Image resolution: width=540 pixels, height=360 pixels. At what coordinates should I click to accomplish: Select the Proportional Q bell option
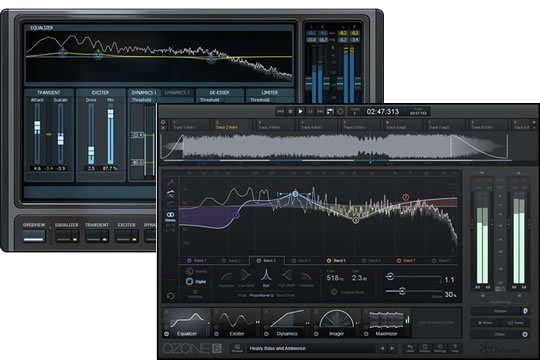point(262,295)
